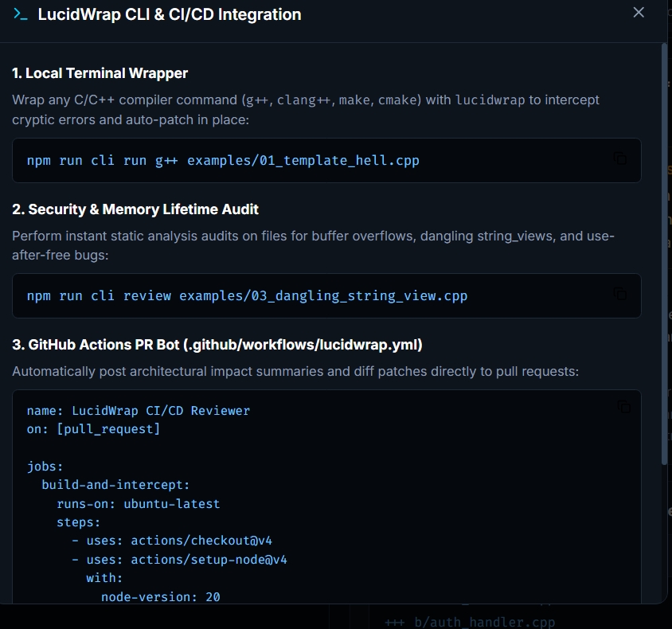The image size is (672, 629).
Task: Copy the cli review dangling_string_view command
Action: pyautogui.click(x=620, y=294)
